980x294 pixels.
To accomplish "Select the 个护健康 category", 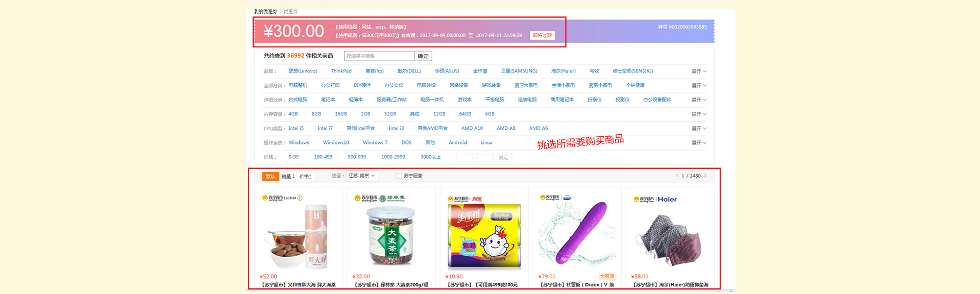I will point(635,85).
